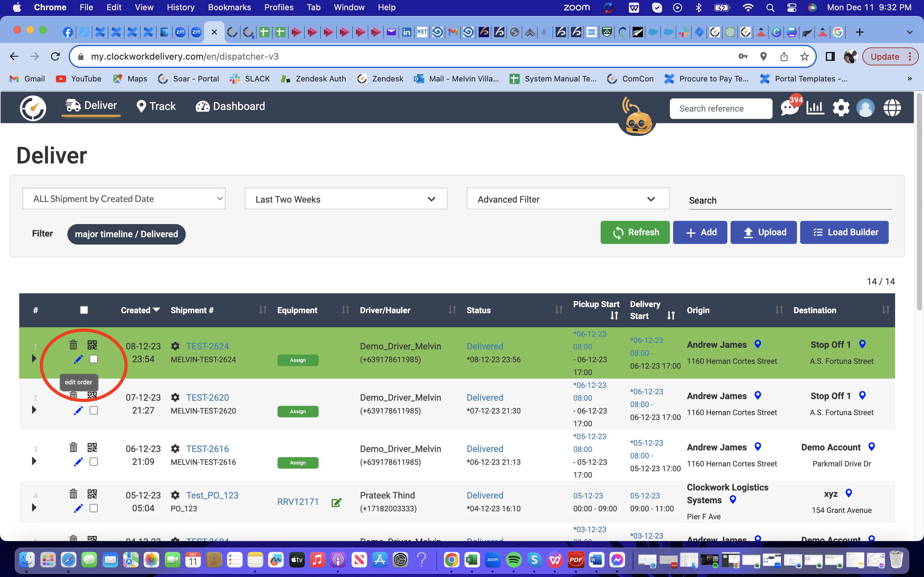Open shipment settings gear beside Test_PO_123
The width and height of the screenshot is (924, 577).
[175, 495]
